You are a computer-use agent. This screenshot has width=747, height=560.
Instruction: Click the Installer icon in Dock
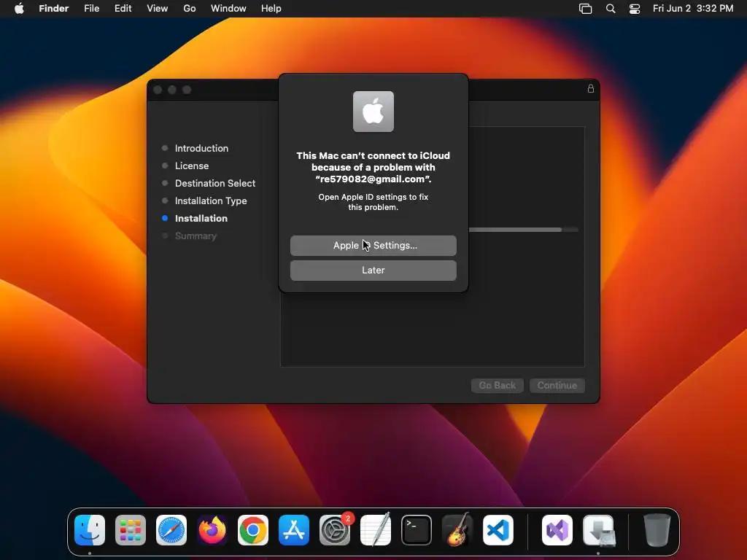tap(599, 530)
